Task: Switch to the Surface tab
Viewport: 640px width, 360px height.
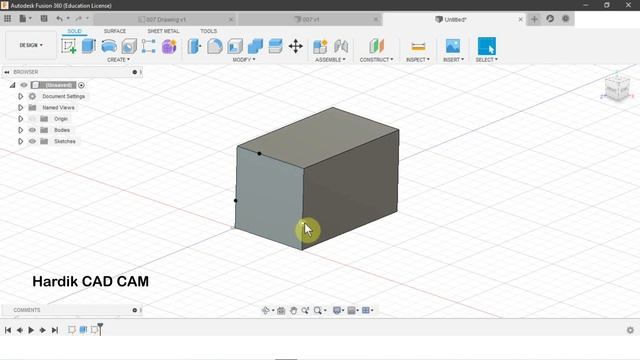Action: click(115, 31)
